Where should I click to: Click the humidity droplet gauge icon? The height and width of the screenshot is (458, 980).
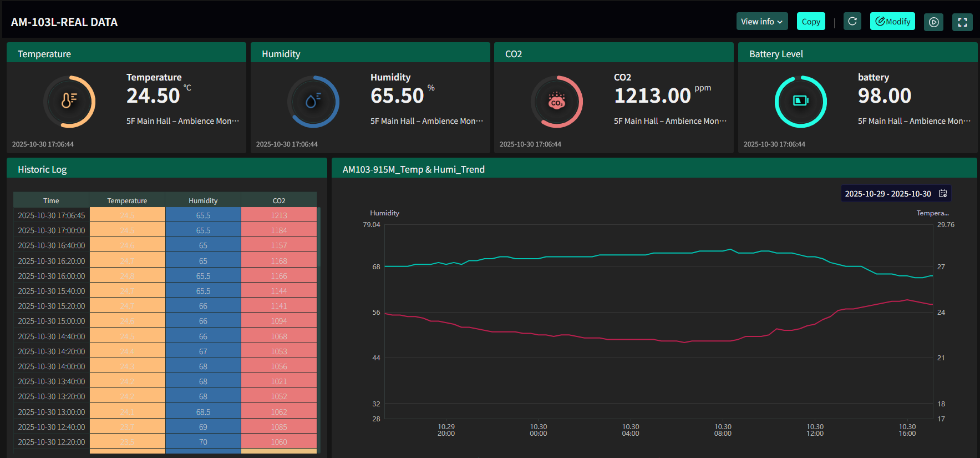tap(313, 102)
